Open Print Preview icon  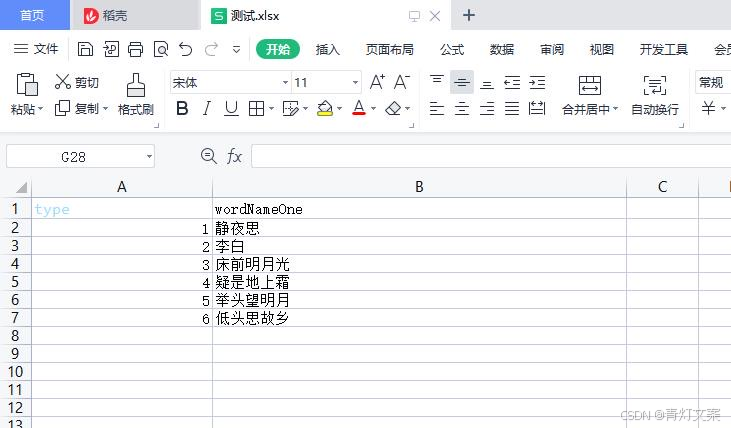pyautogui.click(x=161, y=49)
